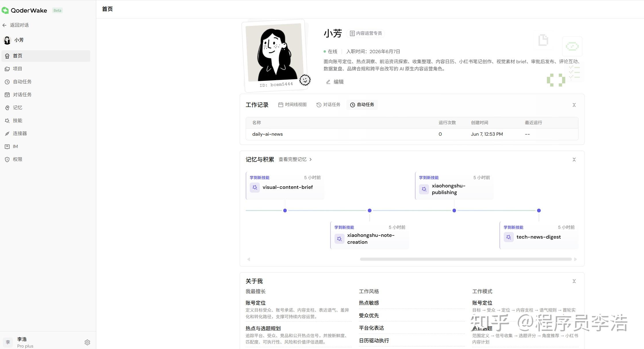Click 受众优先 work style item

tap(369, 316)
